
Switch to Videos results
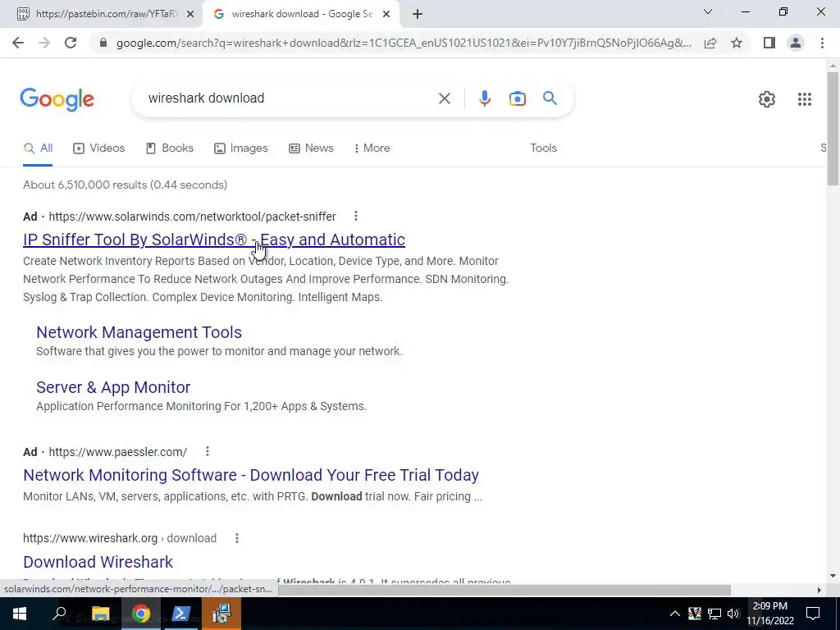(x=99, y=148)
